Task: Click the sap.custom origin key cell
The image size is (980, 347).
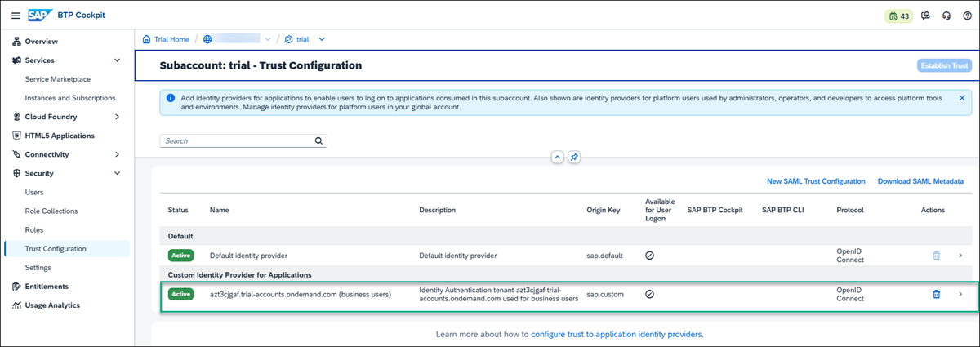Action: click(x=605, y=294)
